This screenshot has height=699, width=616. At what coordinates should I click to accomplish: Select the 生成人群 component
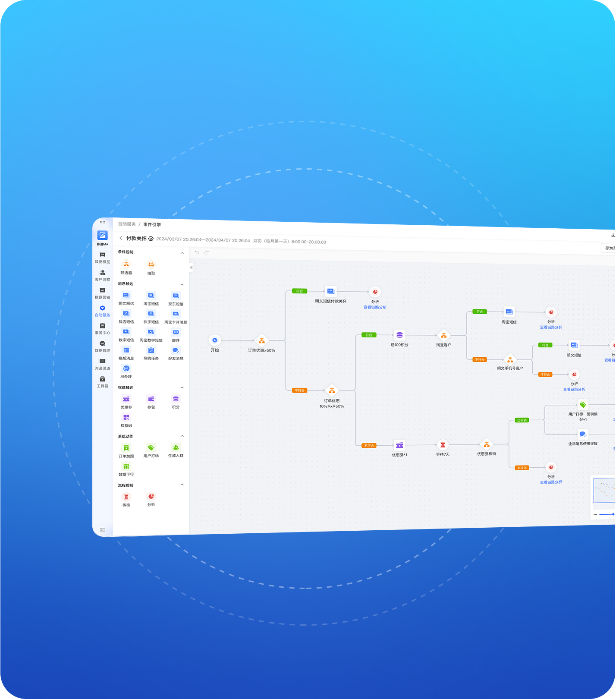pos(176,451)
